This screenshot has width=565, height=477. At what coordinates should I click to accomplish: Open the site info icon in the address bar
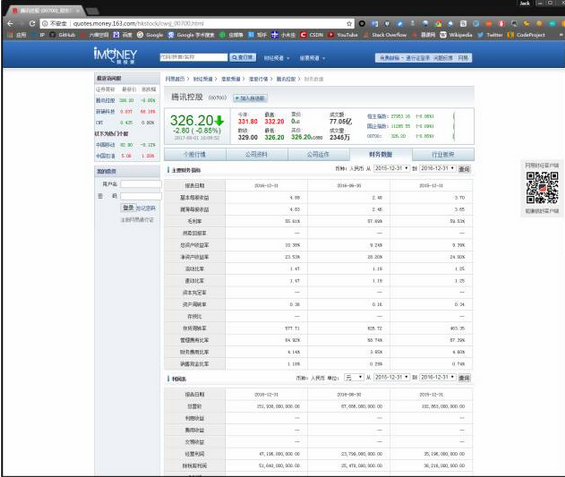click(x=45, y=23)
